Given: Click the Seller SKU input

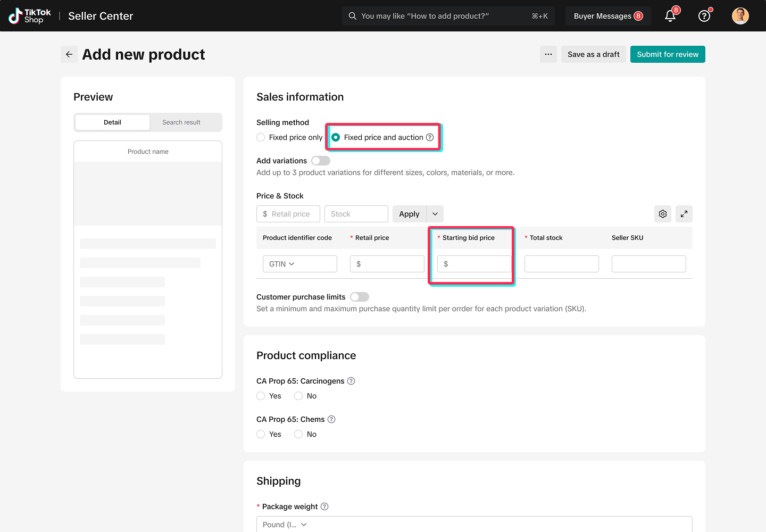Looking at the screenshot, I should click(649, 264).
